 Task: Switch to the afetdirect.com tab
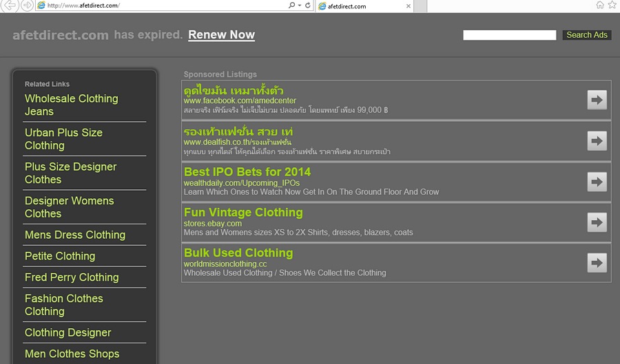click(x=364, y=6)
